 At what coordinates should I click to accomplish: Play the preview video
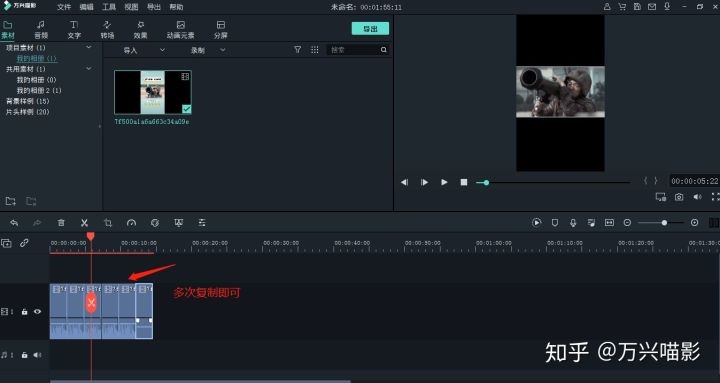[444, 182]
